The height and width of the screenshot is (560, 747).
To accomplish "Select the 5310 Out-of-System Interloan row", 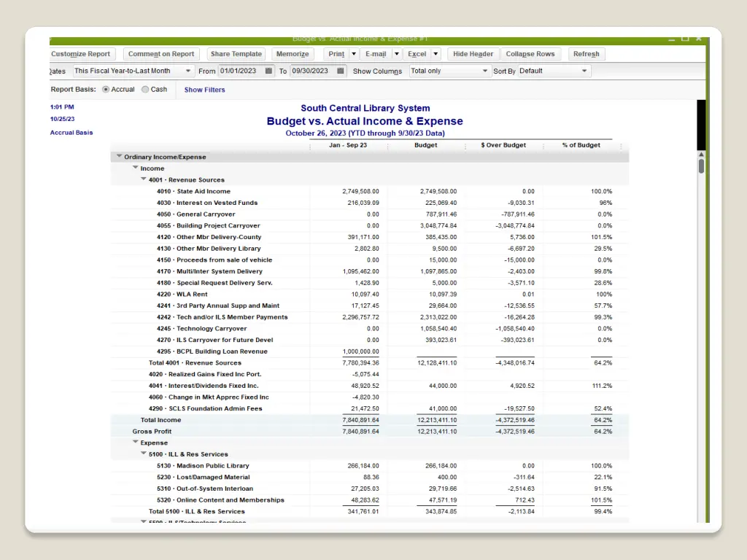I will click(370, 488).
